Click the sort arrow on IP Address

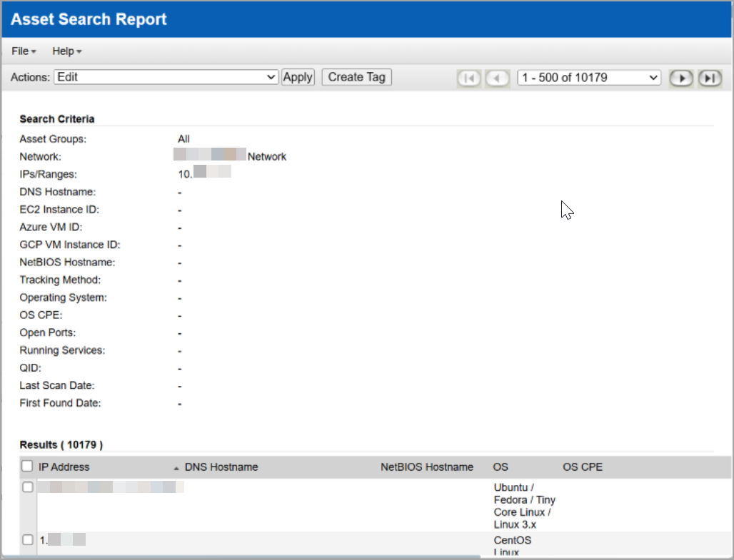175,467
